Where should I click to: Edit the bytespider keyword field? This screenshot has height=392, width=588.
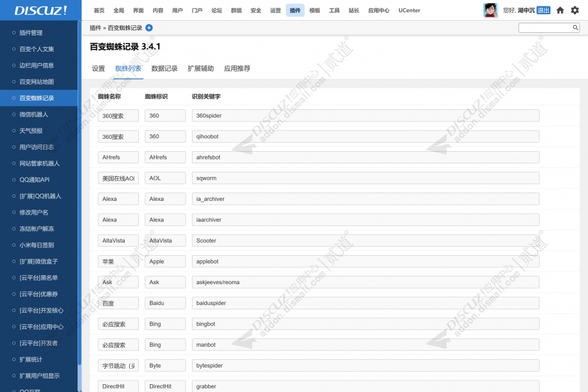(365, 366)
